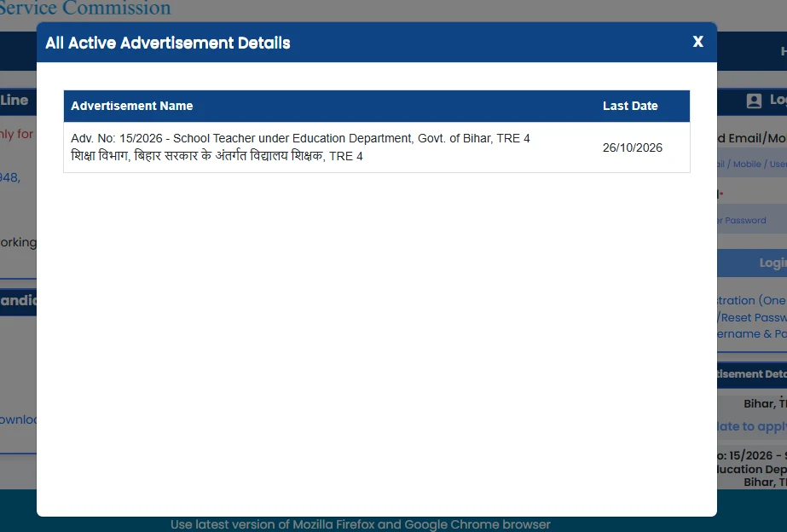This screenshot has height=532, width=787.
Task: Select Adv. No: 15/2026 School Teacher row text
Action: 300,138
